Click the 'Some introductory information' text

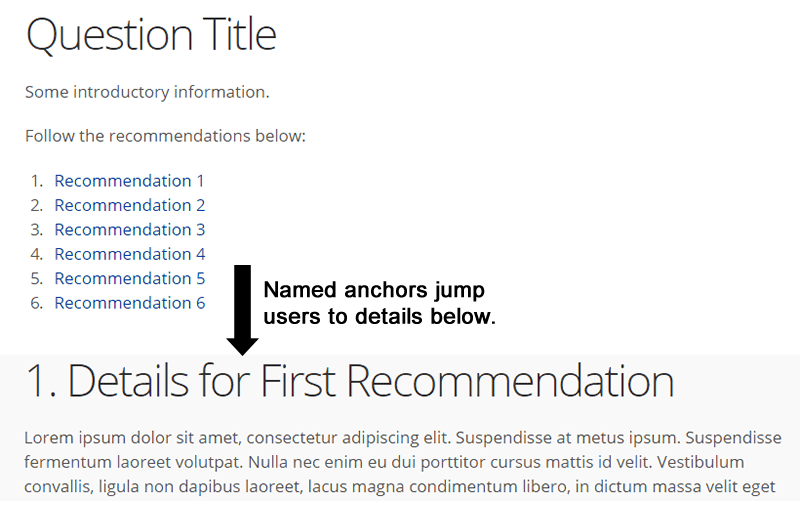[147, 92]
